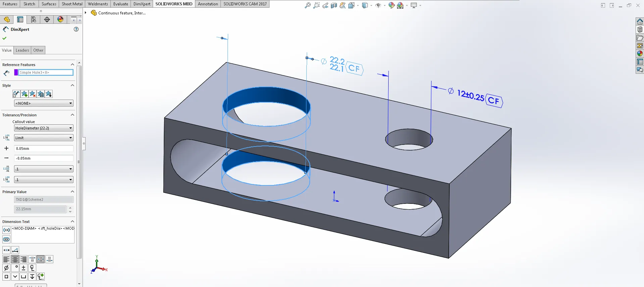Click the plus tolerance 0.05mm field
This screenshot has height=287, width=644.
coord(44,149)
